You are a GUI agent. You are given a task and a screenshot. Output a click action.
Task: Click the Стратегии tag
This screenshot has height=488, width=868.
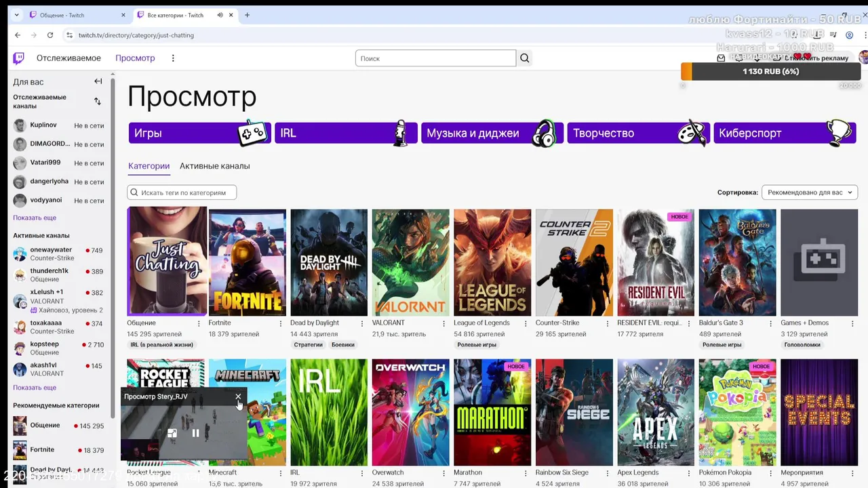point(309,345)
